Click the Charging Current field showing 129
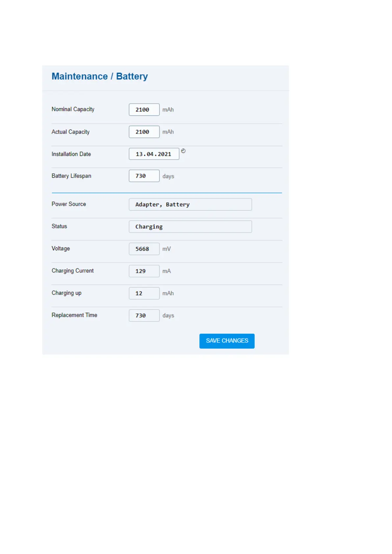Screen dimensions: 392x554 coord(144,271)
